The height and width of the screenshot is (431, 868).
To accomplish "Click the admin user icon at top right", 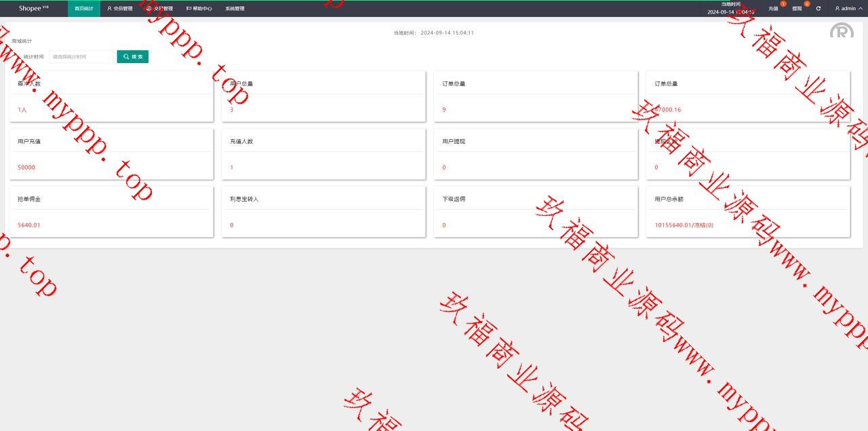I will click(x=836, y=8).
